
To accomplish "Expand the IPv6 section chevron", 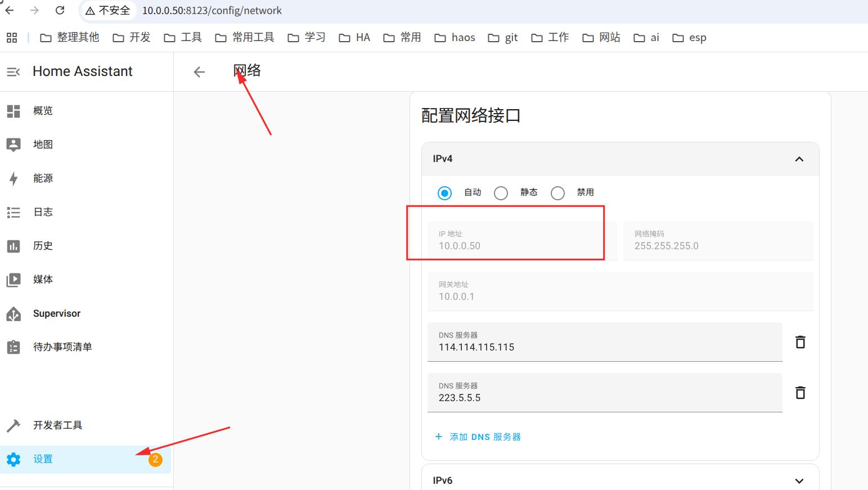I will (x=799, y=480).
